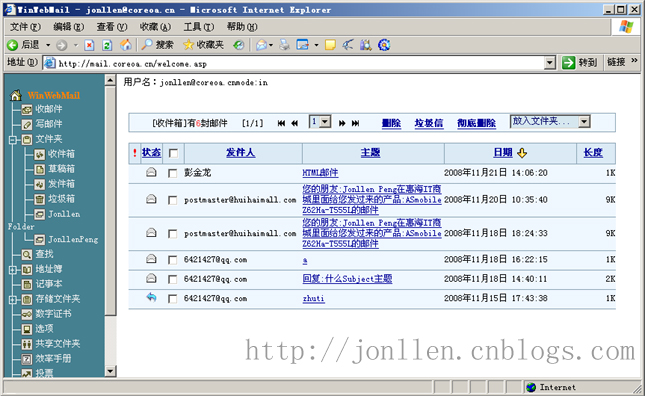This screenshot has height=396, width=645.
Task: Expand the 存储文件夹 tree node
Action: click(x=13, y=300)
